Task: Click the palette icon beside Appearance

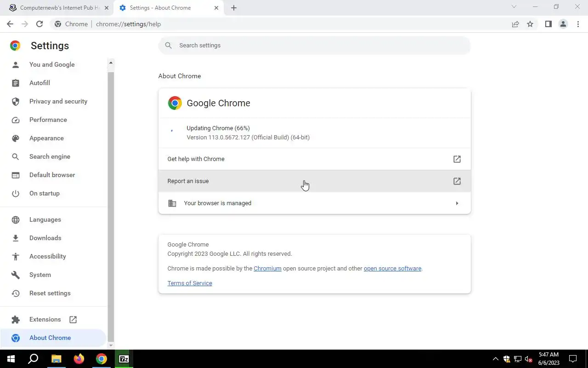Action: click(16, 138)
